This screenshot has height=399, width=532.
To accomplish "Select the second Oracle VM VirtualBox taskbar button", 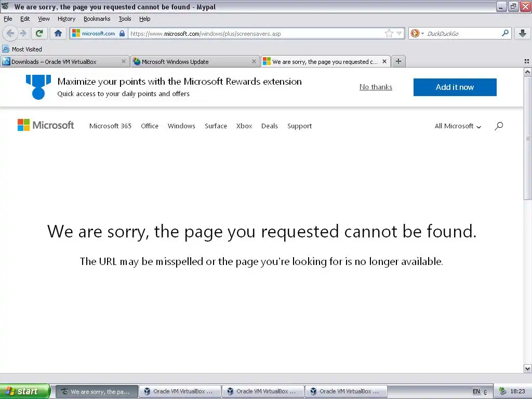I will tap(263, 392).
